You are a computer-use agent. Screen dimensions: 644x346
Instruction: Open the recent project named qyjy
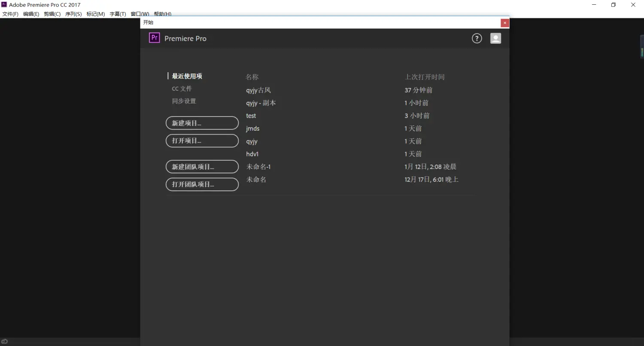pyautogui.click(x=252, y=141)
